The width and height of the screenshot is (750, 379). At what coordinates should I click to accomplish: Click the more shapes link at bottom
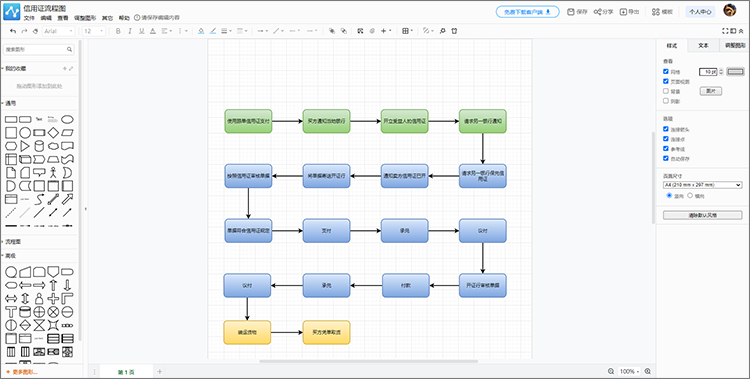[x=22, y=372]
